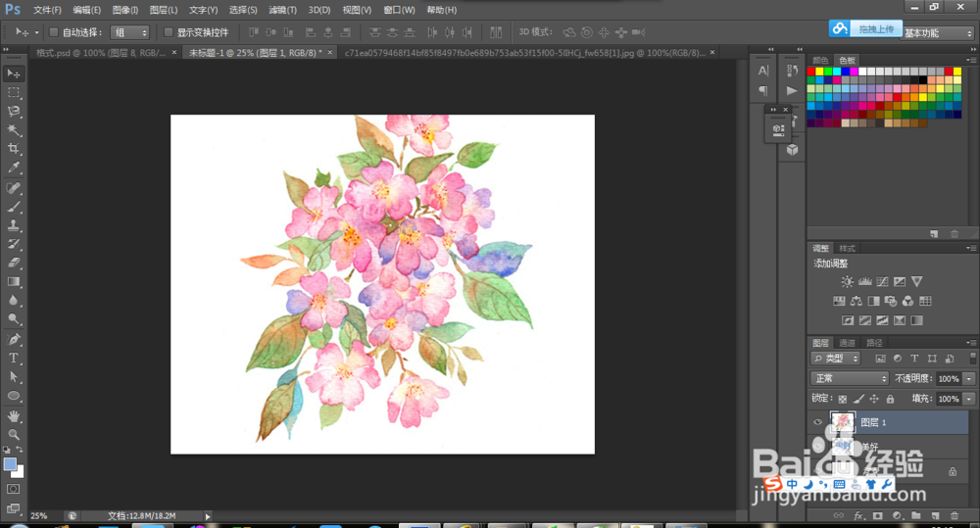Select the Rectangular Marquee tool
Screen dimensions: 980x528
(13, 92)
